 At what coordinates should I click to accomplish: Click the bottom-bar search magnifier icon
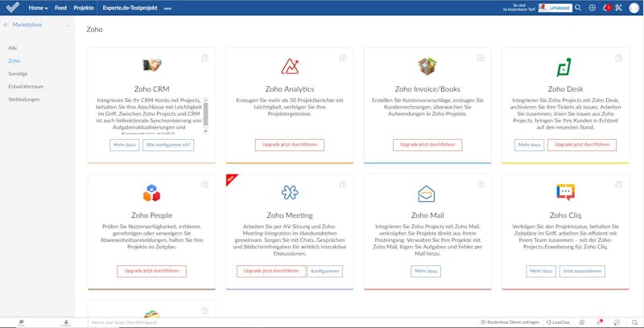point(634,322)
